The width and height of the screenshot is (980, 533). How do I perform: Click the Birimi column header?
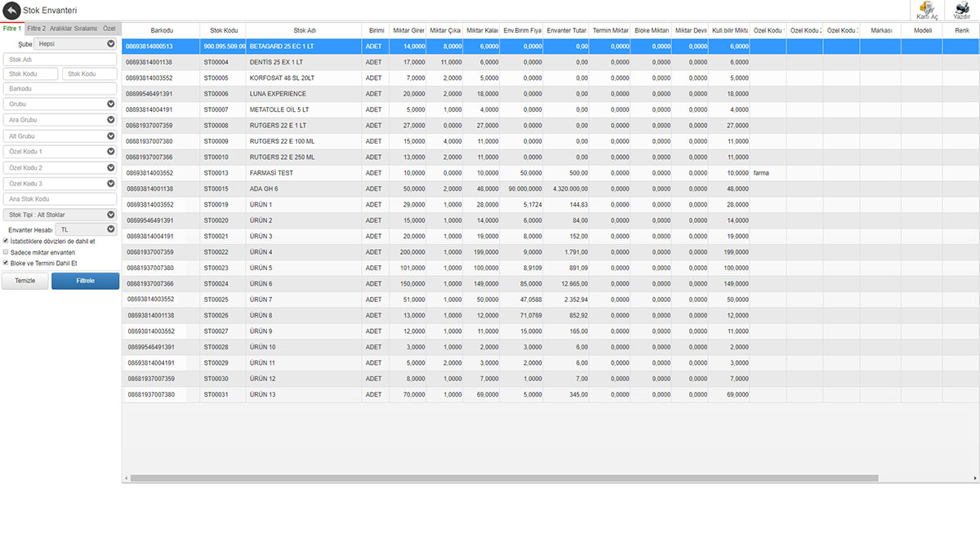click(376, 30)
